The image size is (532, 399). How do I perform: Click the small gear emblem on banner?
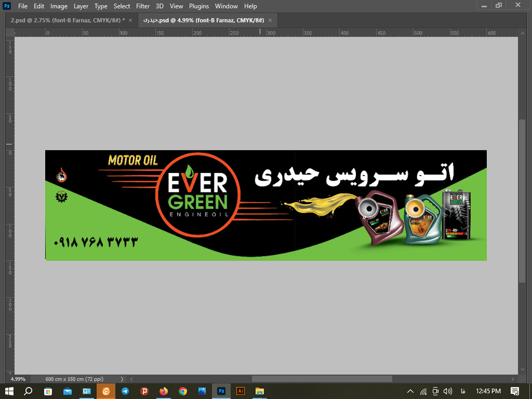pos(61,197)
